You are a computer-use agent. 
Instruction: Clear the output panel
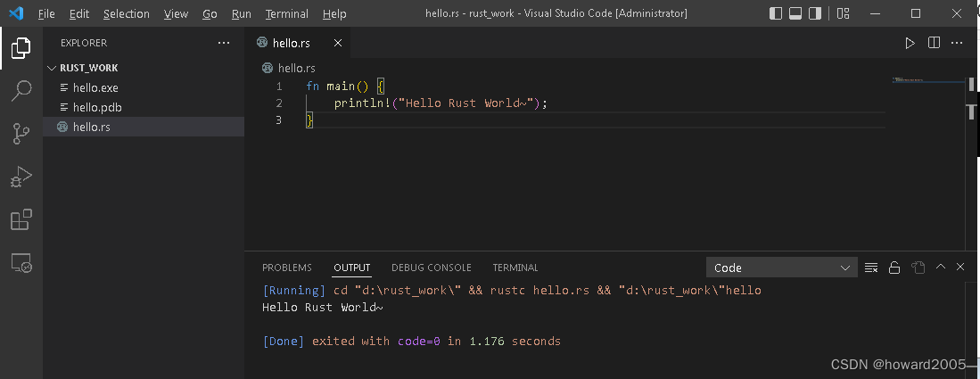click(x=871, y=268)
